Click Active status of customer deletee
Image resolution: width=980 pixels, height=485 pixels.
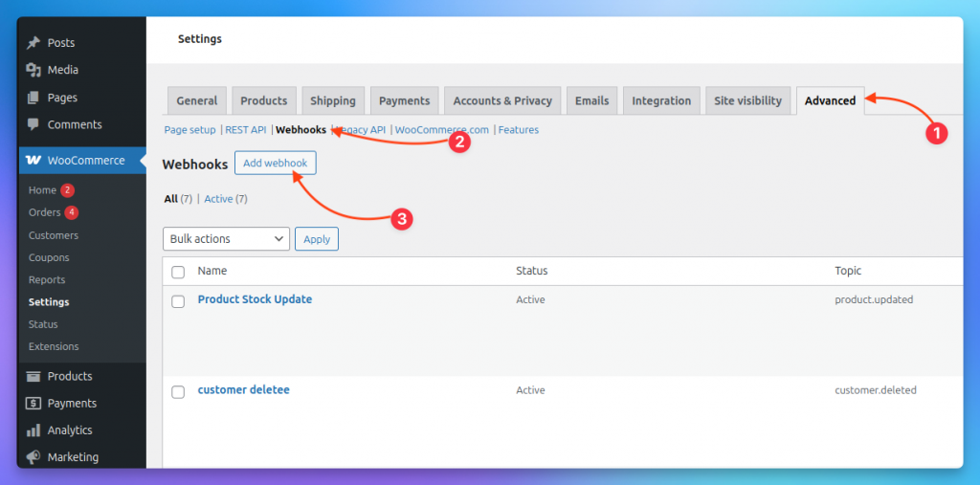[x=530, y=390]
